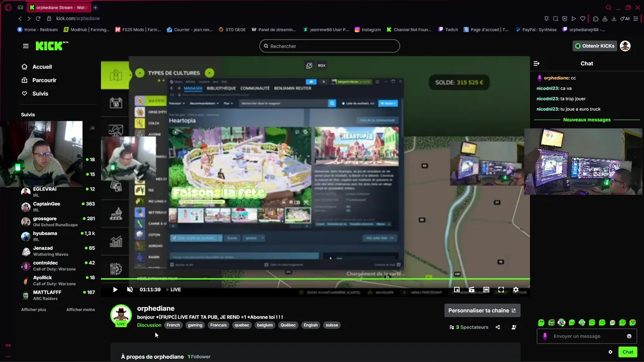Viewport: 644px width, 362px height.
Task: Select the quebec tag
Action: pos(242,325)
